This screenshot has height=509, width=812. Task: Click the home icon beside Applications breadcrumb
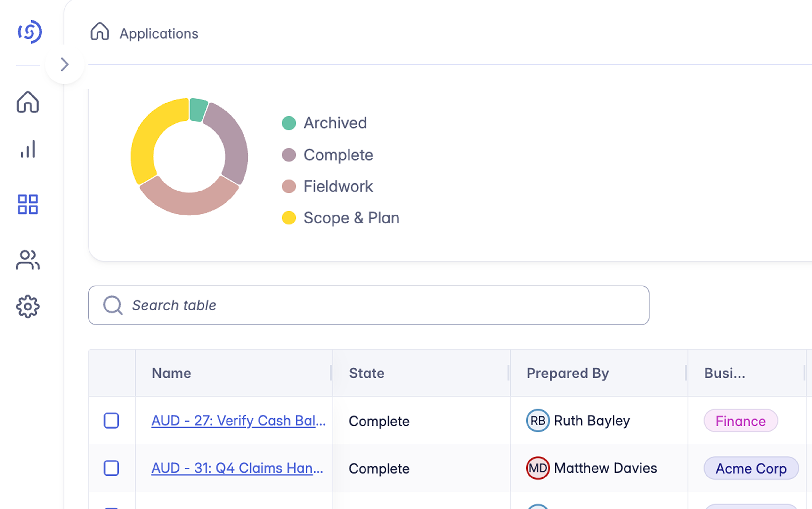[99, 32]
